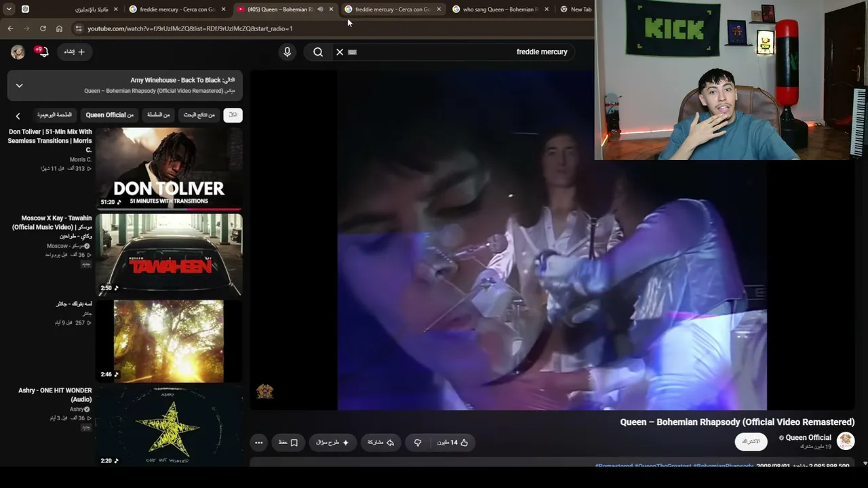Image resolution: width=868 pixels, height=488 pixels.
Task: Open the browser home page
Action: tap(59, 28)
